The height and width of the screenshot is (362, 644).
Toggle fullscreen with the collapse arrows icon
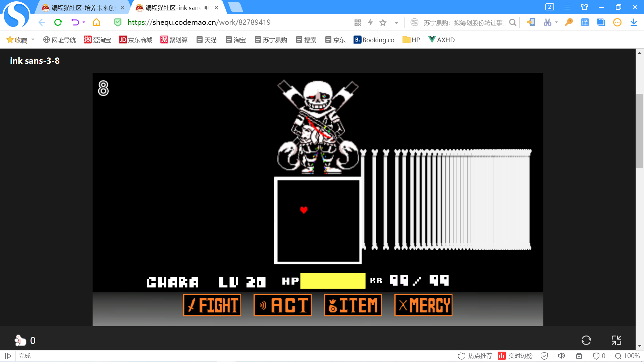point(616,340)
